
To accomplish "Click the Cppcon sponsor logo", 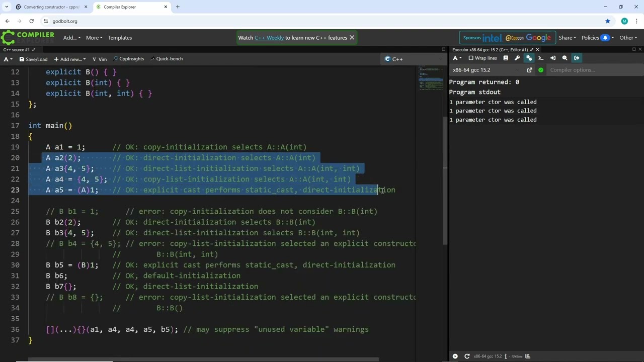I will (x=515, y=38).
